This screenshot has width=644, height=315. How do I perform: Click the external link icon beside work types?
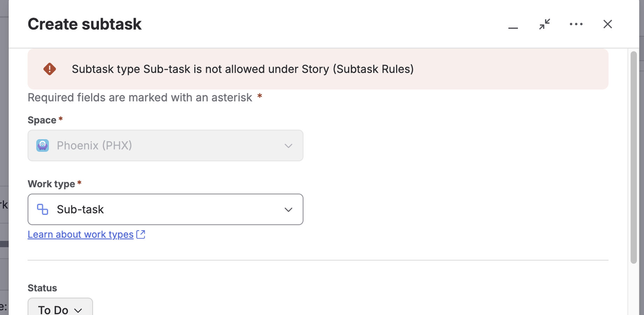click(x=141, y=234)
